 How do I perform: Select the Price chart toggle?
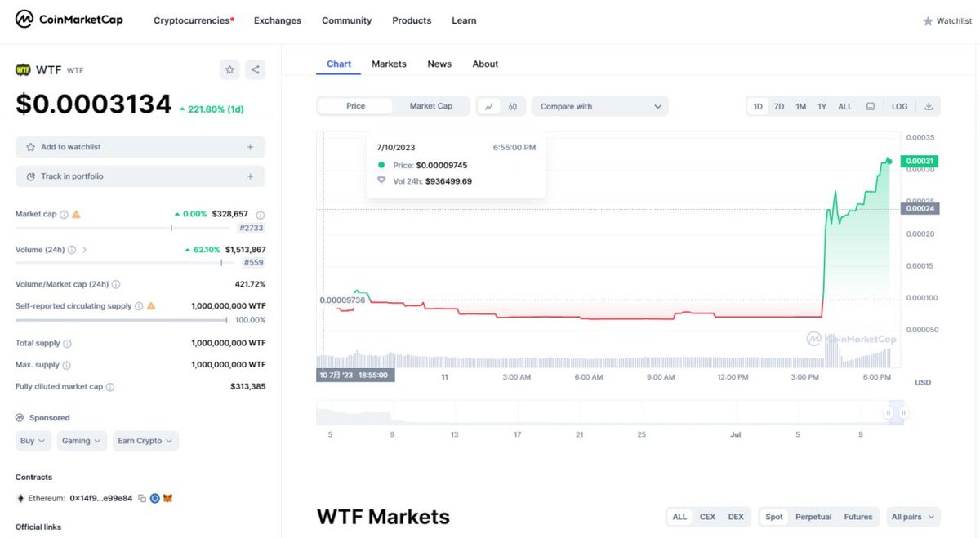point(356,106)
